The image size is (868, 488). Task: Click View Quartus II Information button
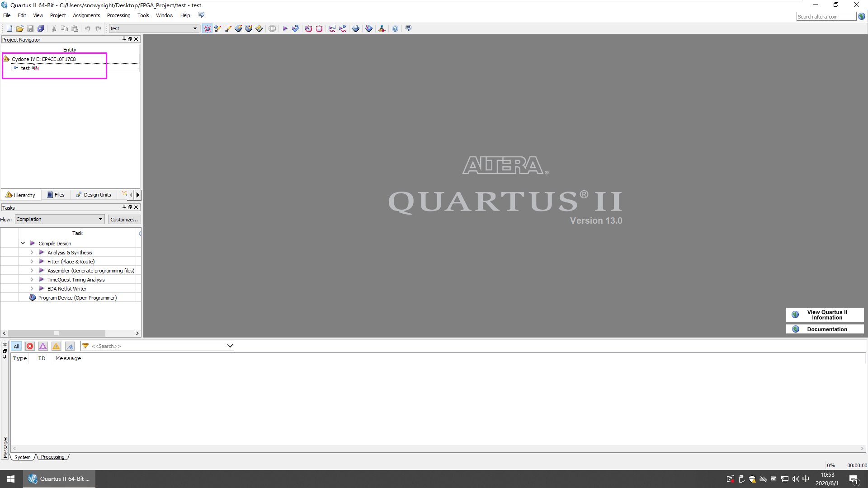coord(825,314)
